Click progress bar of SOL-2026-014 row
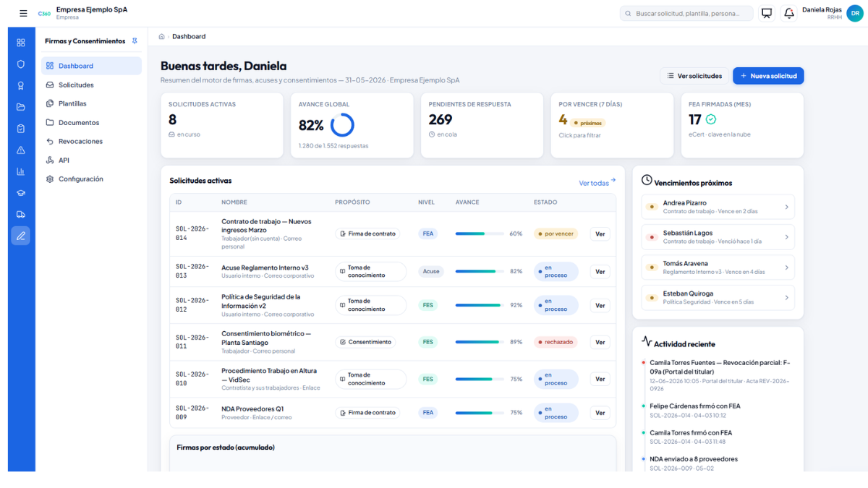The height and width of the screenshot is (488, 868). click(x=480, y=234)
